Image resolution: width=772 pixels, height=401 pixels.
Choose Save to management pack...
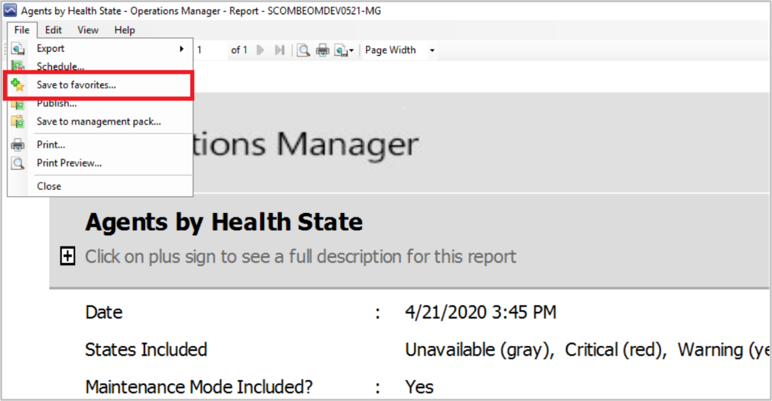point(100,122)
